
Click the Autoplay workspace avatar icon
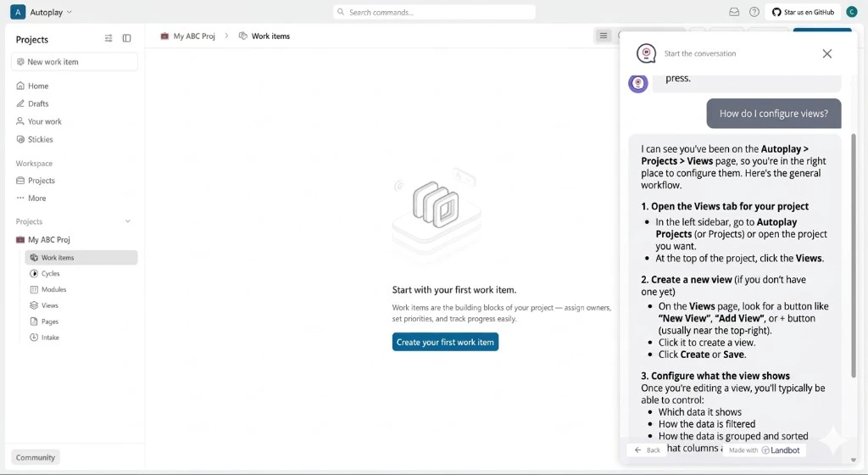(x=18, y=12)
